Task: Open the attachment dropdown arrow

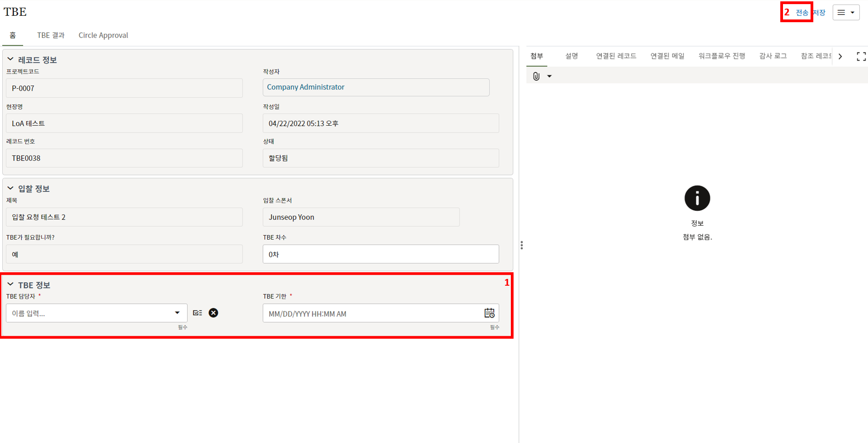Action: pyautogui.click(x=549, y=76)
